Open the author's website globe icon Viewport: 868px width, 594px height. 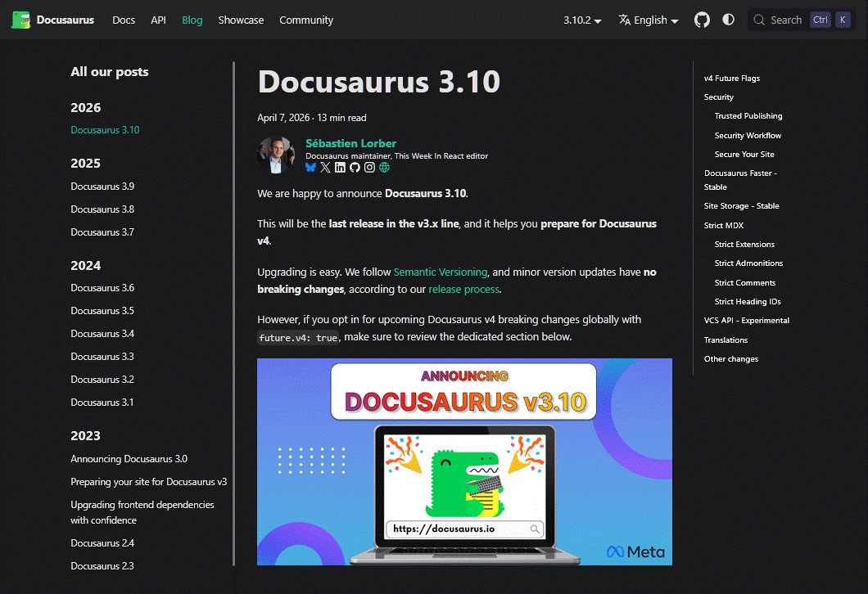click(384, 167)
